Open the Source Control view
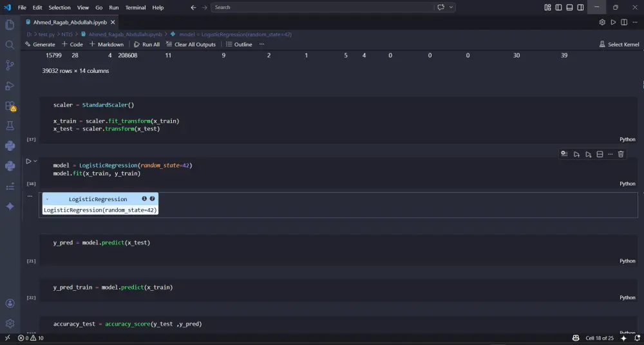The image size is (644, 345). tap(10, 65)
